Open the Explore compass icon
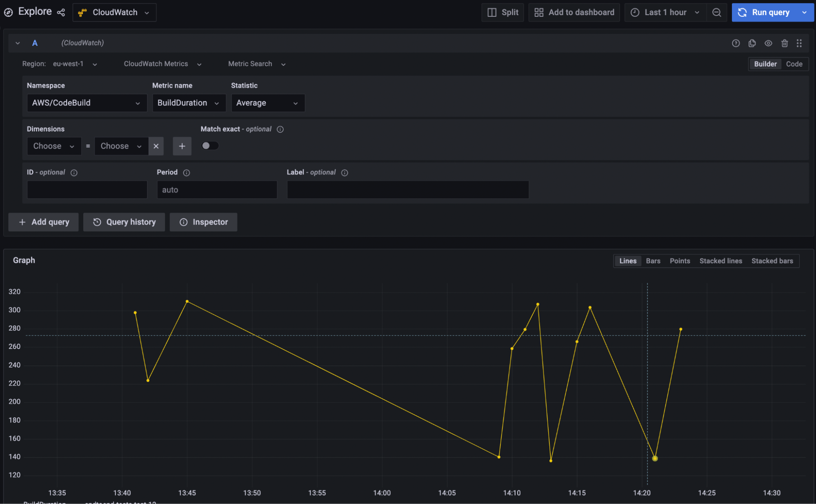 [8, 12]
